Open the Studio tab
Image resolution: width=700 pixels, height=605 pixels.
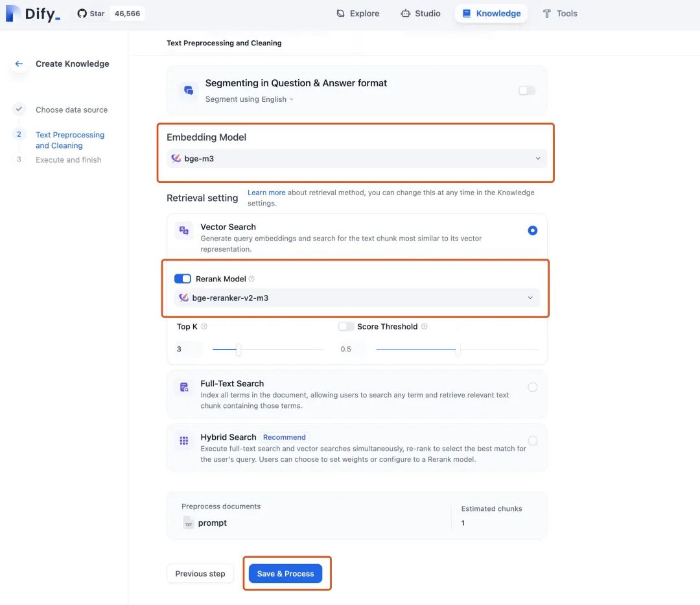pos(421,14)
